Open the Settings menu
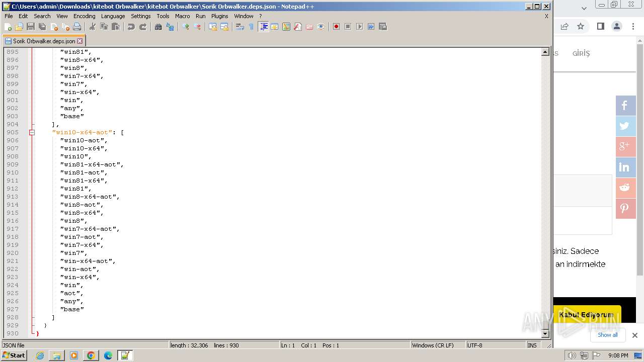Screen dimensions: 644x362 click(x=141, y=16)
